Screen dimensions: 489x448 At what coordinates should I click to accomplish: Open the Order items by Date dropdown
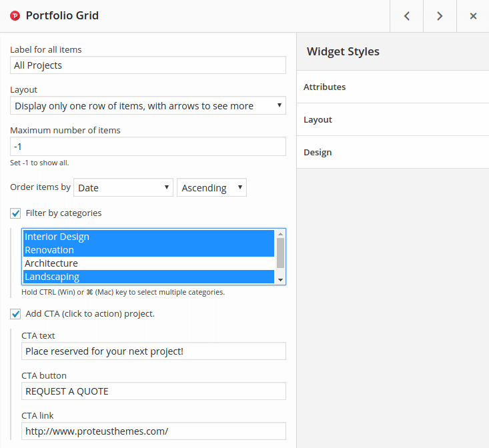[123, 188]
